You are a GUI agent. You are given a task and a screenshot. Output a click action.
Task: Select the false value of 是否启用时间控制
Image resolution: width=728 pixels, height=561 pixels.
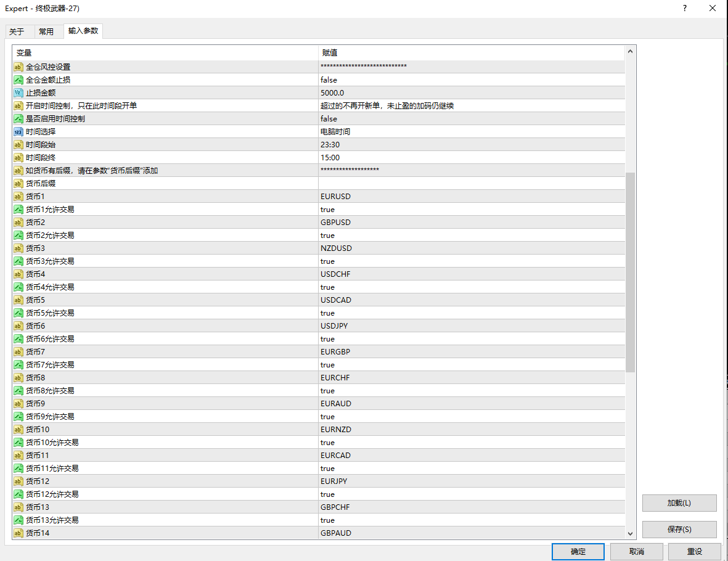[472, 119]
